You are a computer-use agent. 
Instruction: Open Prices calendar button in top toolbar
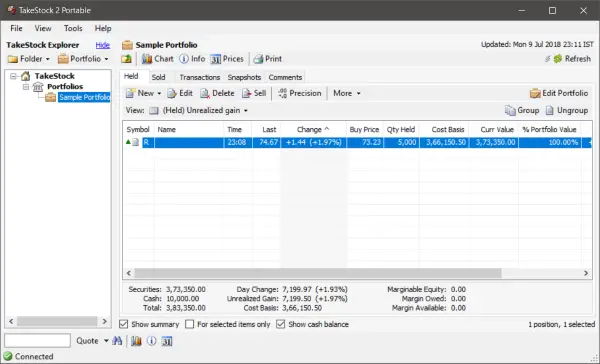(227, 59)
